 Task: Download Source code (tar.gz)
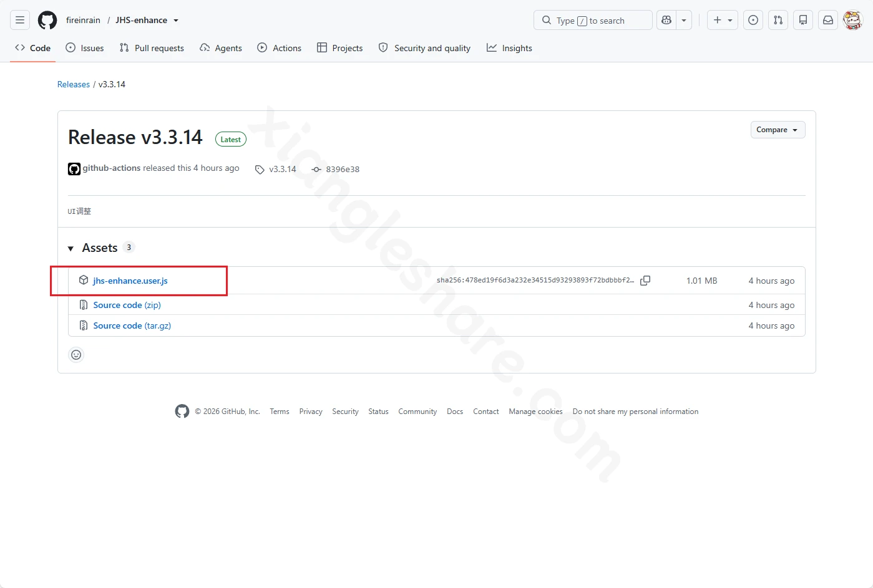[x=132, y=325]
